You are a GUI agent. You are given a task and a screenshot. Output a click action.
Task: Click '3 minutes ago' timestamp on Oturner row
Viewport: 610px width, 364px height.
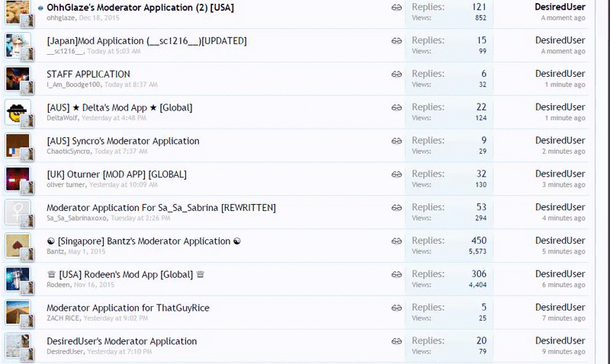coord(563,185)
